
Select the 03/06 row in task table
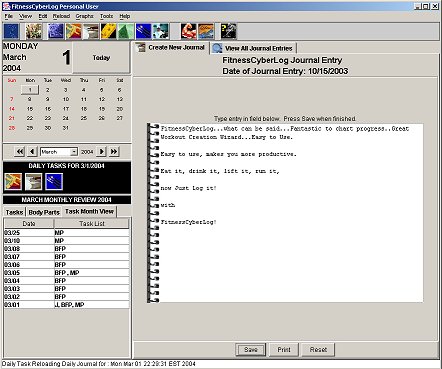tap(66, 265)
